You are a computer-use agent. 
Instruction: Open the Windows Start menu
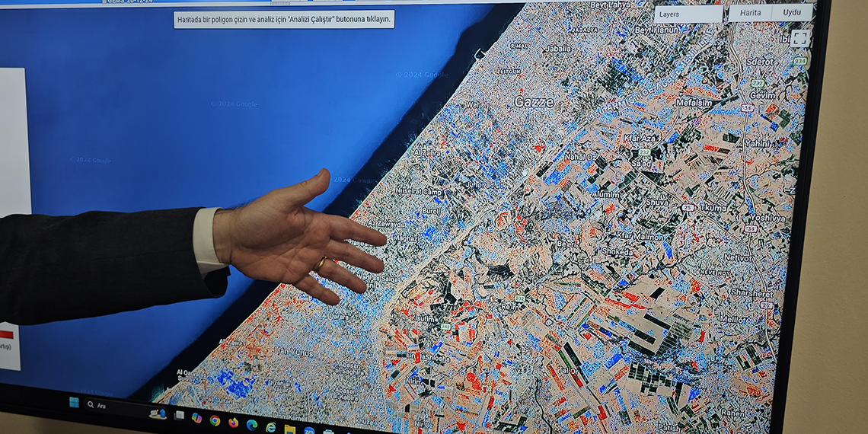(74, 402)
